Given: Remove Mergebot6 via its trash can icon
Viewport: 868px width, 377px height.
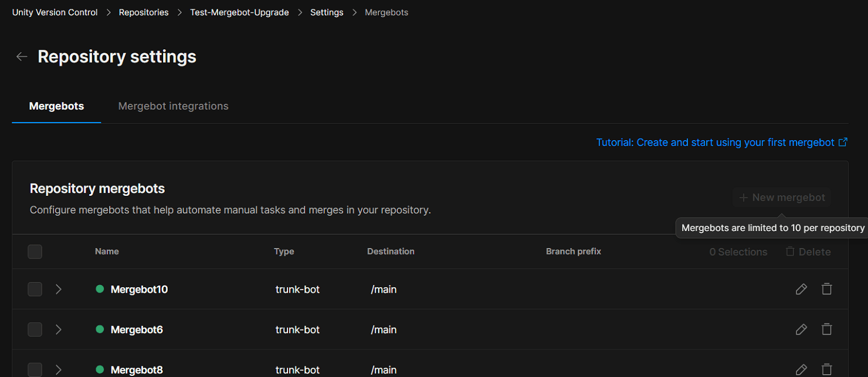Looking at the screenshot, I should tap(827, 330).
